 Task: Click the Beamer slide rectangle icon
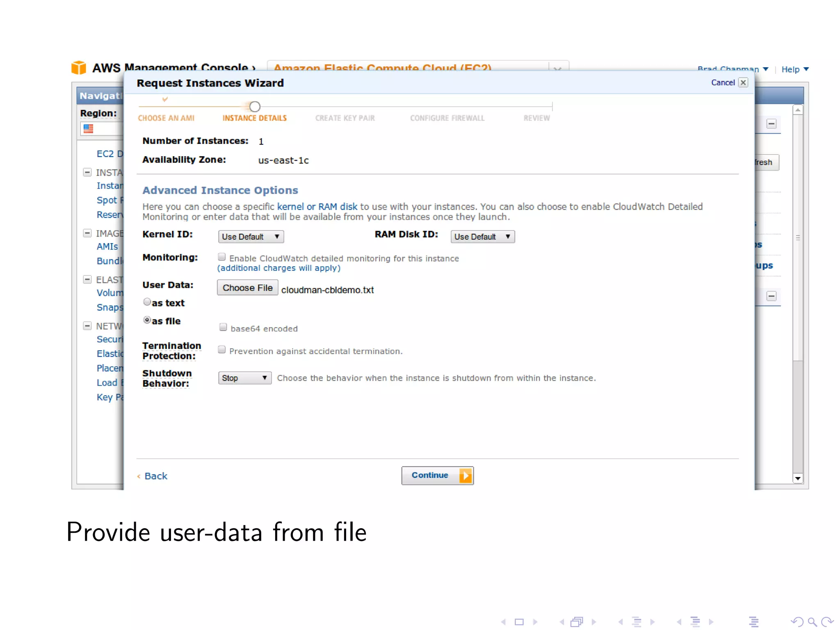[519, 622]
